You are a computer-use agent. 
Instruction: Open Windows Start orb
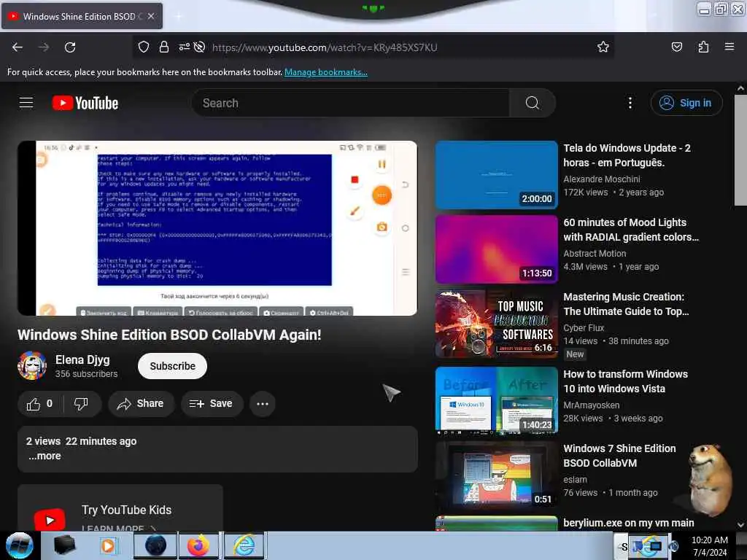(20, 545)
